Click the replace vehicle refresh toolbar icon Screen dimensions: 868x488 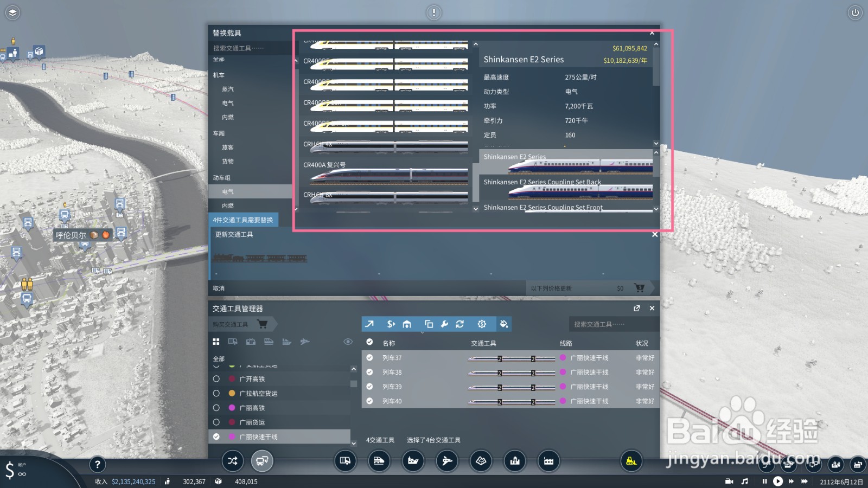pyautogui.click(x=460, y=324)
